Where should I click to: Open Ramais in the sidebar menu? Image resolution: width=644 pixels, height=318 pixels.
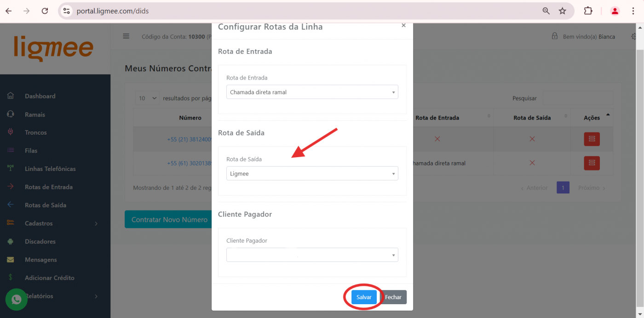pyautogui.click(x=35, y=114)
